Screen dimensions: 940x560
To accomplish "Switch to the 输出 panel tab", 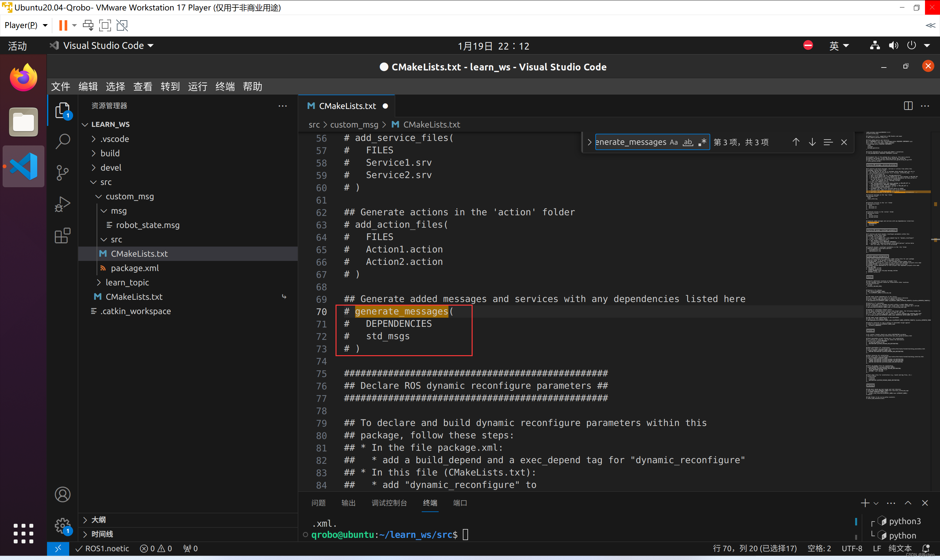I will pyautogui.click(x=348, y=503).
